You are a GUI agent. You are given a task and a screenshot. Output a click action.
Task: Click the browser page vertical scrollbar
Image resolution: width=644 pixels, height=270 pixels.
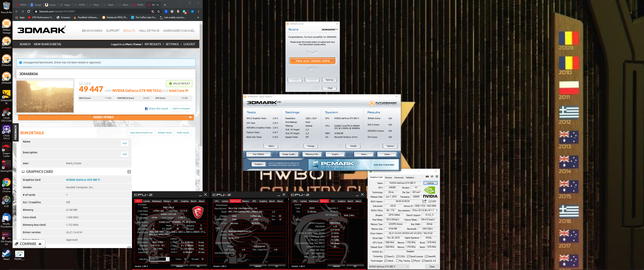click(201, 85)
